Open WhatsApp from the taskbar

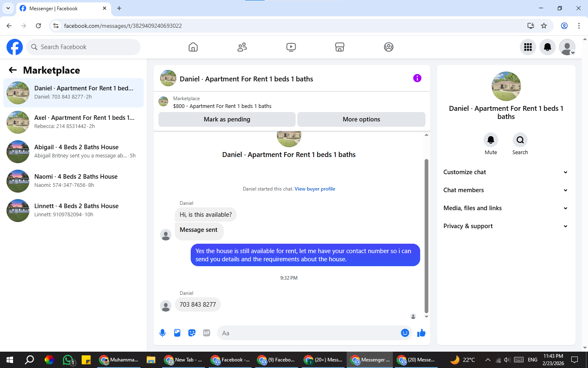pos(69,360)
